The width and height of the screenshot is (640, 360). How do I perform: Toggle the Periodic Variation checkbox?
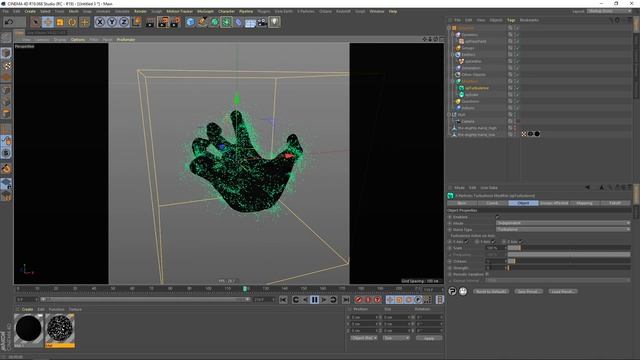coord(487,274)
